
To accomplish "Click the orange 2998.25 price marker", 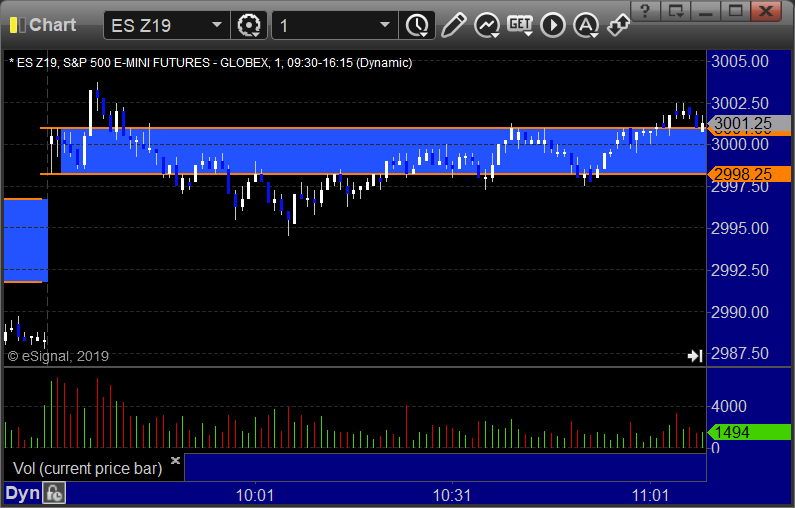I will pos(749,174).
